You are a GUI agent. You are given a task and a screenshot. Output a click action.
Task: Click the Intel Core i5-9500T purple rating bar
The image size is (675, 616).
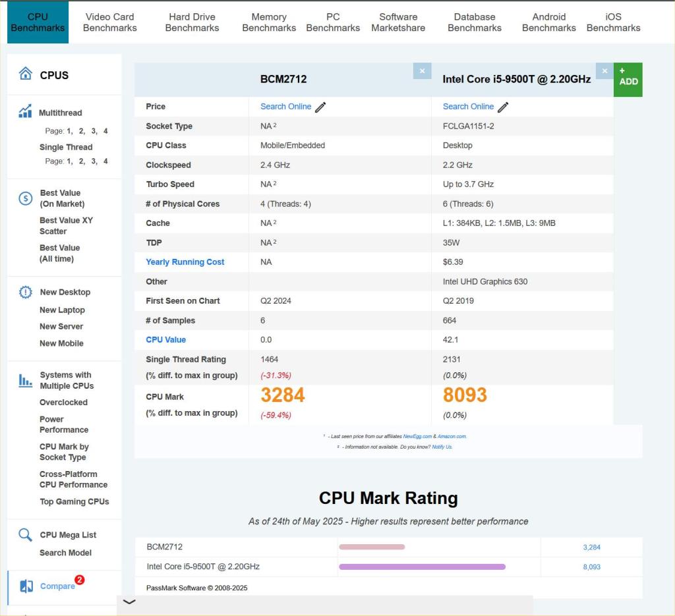(x=422, y=567)
